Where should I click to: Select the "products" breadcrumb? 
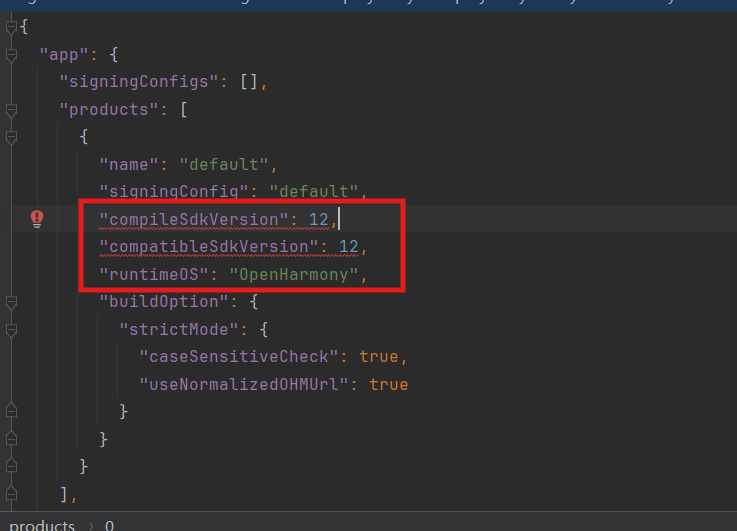tap(42, 525)
